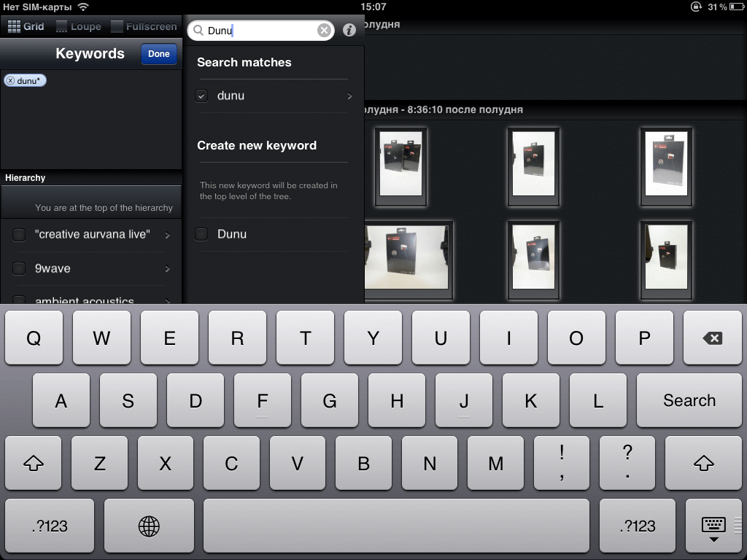Check "creative aurvana live" keyword
This screenshot has height=560, width=747.
click(19, 234)
